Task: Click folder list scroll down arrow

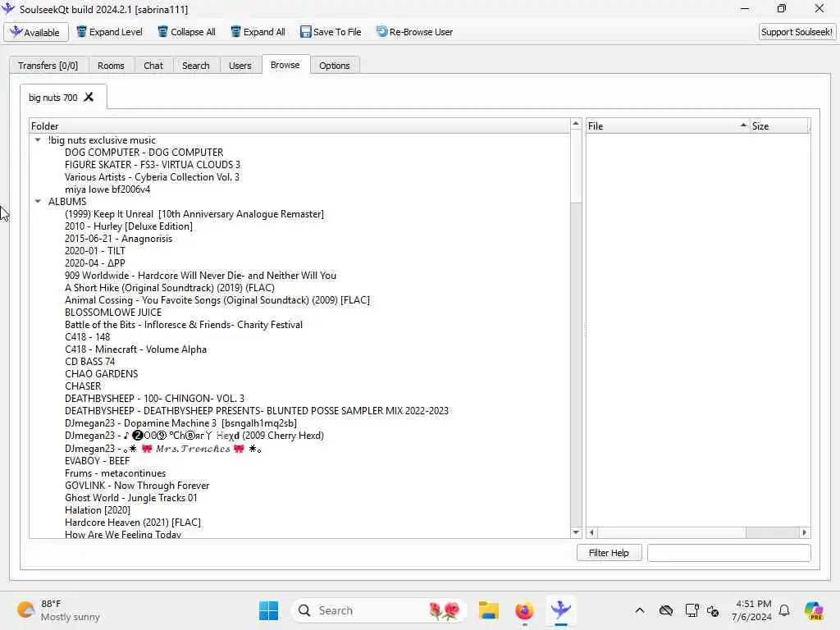Action: [x=576, y=532]
